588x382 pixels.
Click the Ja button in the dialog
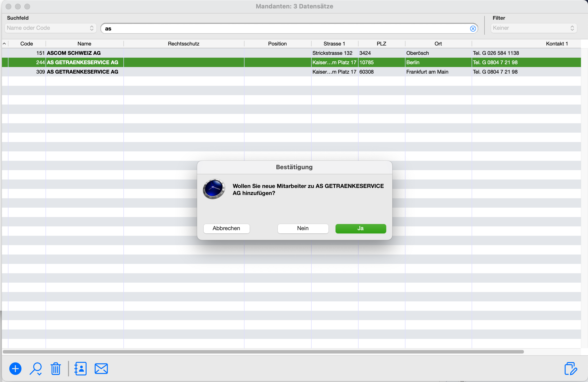pos(361,228)
